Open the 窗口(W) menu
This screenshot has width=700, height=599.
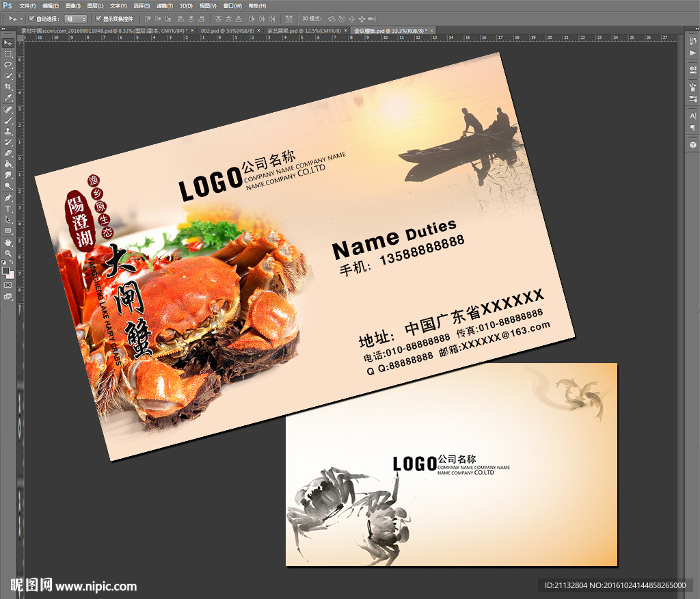tap(232, 5)
